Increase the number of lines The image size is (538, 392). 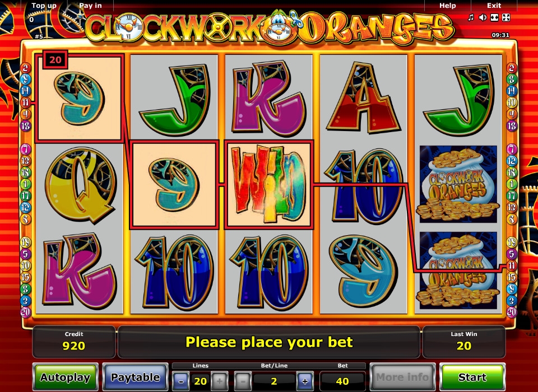(x=220, y=381)
